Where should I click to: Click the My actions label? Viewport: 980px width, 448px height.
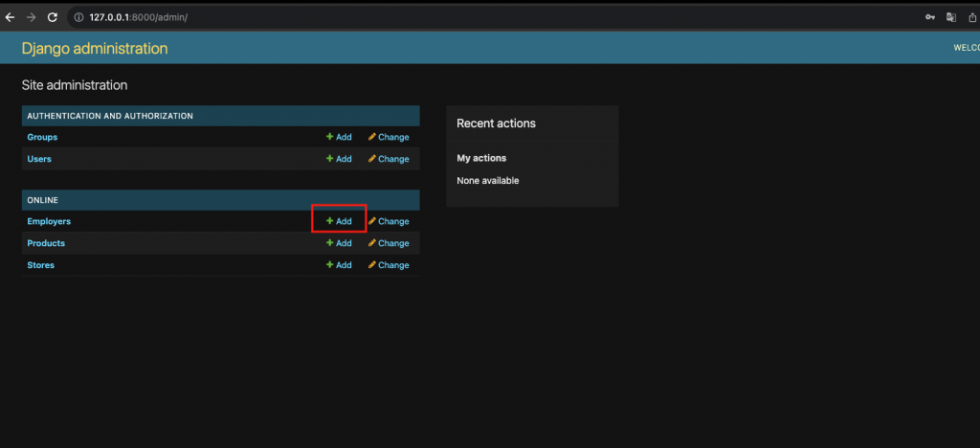point(481,159)
